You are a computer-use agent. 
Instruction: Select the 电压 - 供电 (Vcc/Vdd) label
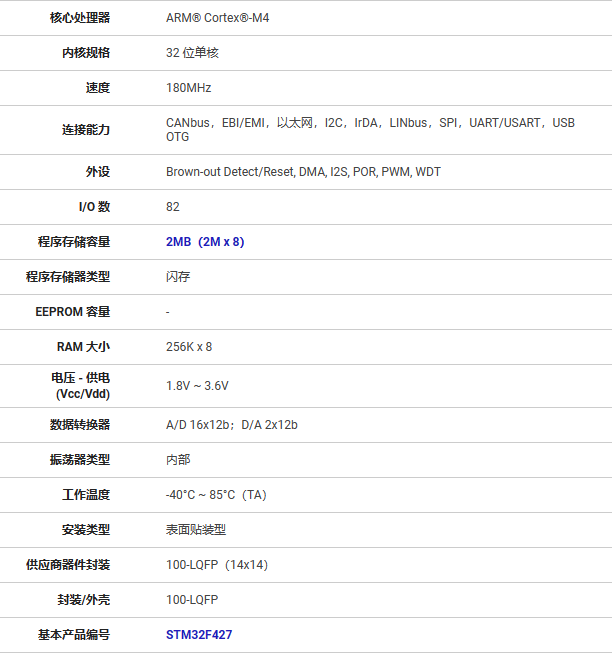(x=81, y=386)
